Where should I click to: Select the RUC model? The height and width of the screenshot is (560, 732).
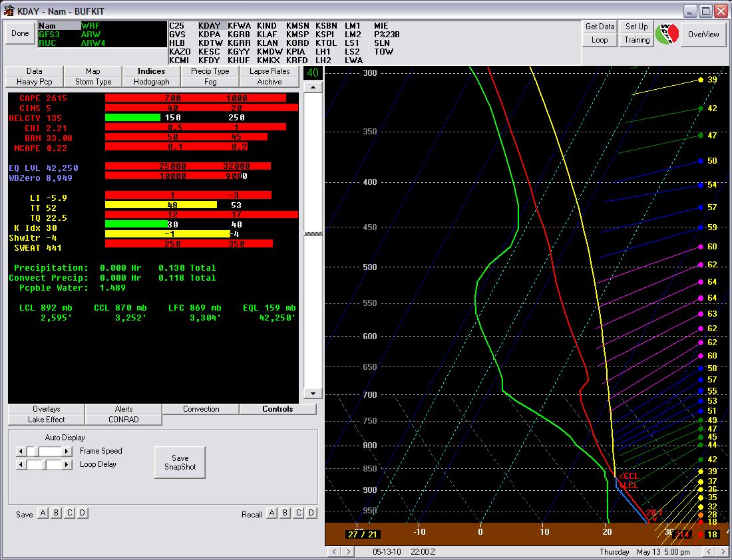[48, 41]
